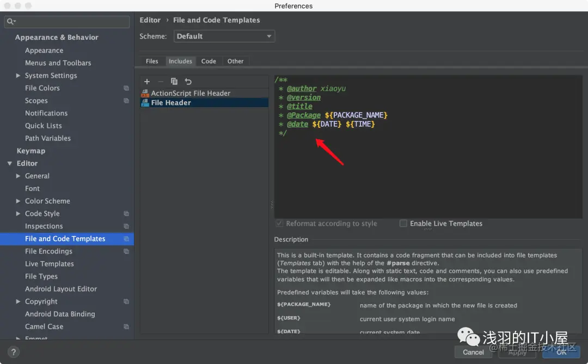Expand the Color Scheme node

click(x=18, y=201)
